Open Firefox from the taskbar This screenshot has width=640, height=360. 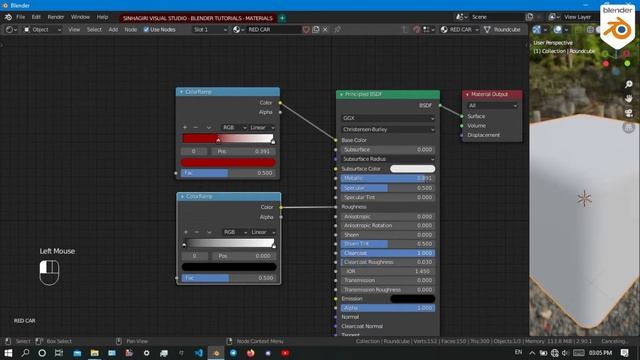click(251, 353)
